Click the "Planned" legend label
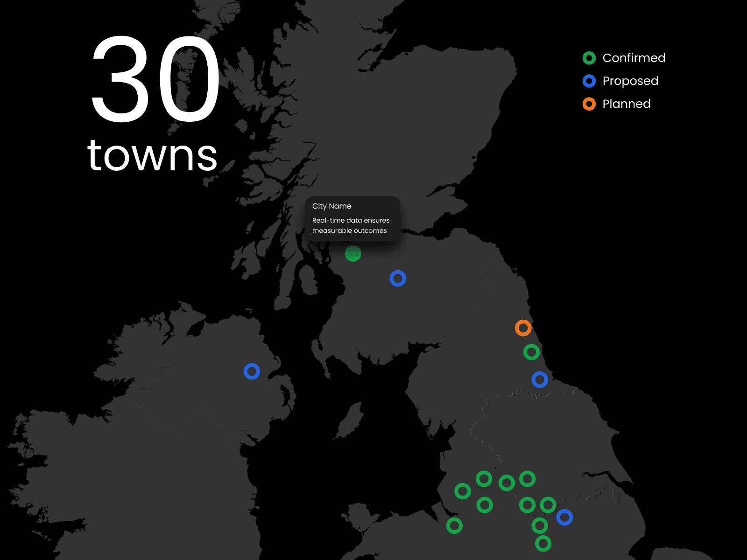747x560 pixels. [627, 104]
